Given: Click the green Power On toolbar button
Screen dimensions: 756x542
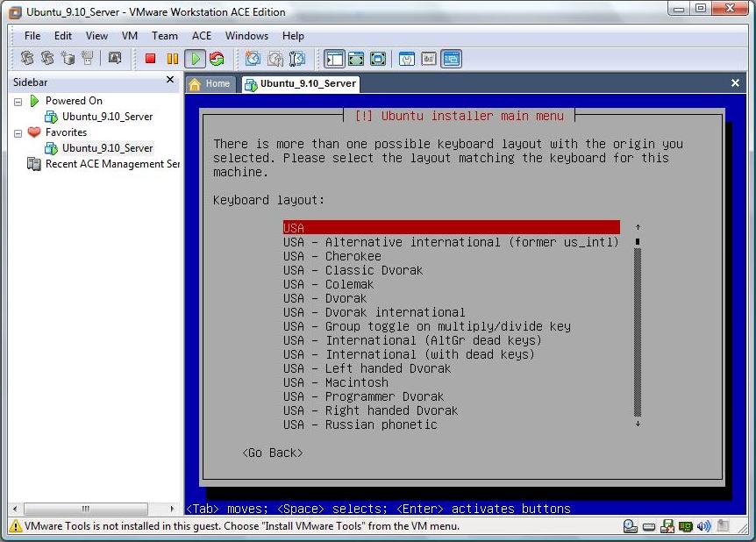Looking at the screenshot, I should pyautogui.click(x=196, y=59).
